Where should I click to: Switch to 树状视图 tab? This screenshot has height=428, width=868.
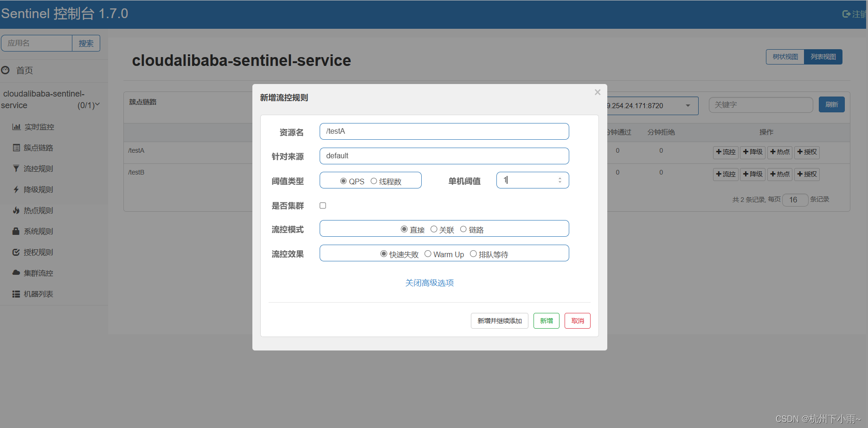tap(785, 57)
